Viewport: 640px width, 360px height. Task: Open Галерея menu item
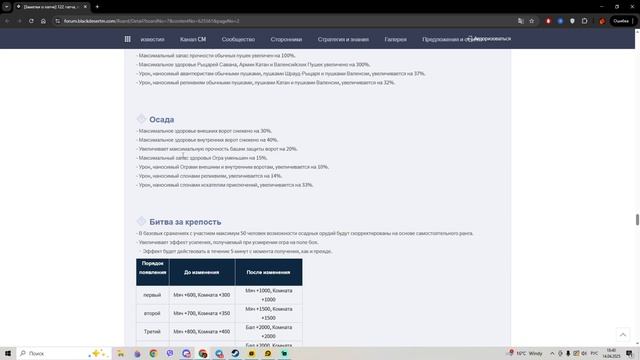[x=396, y=39]
